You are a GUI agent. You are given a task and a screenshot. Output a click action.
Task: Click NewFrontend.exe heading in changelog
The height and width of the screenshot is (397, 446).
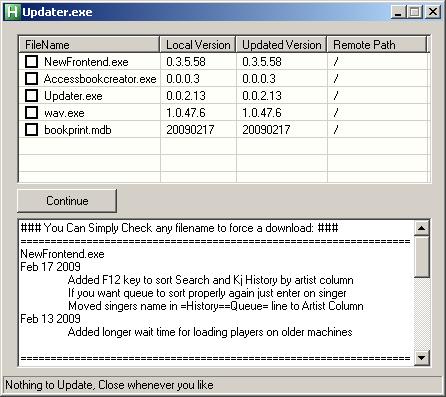62,254
